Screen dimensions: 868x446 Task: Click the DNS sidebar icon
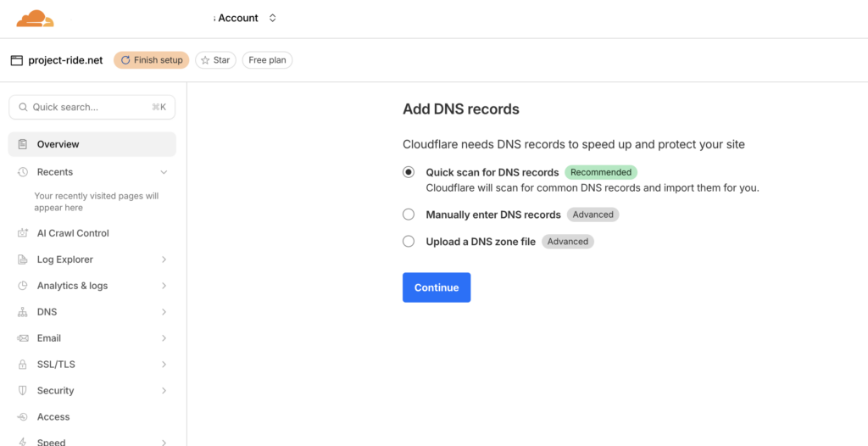point(22,312)
